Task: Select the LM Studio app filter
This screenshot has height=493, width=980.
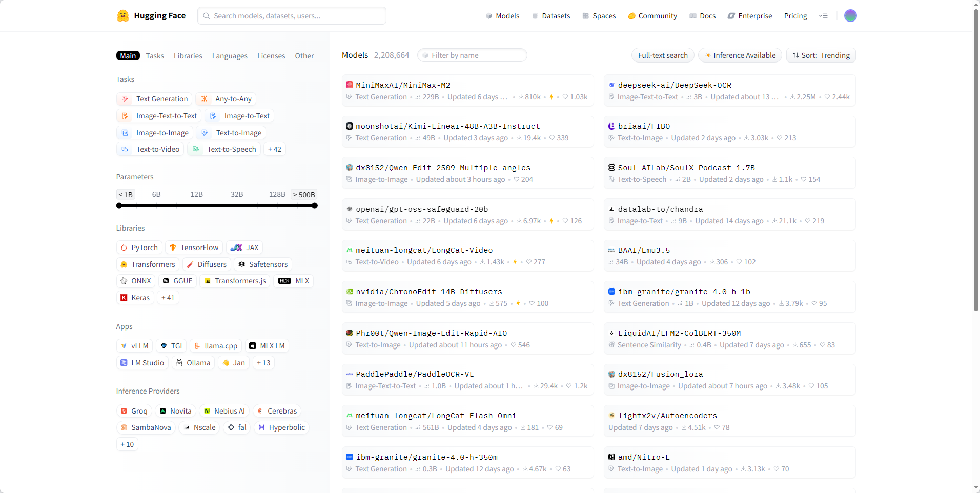Action: (x=142, y=363)
